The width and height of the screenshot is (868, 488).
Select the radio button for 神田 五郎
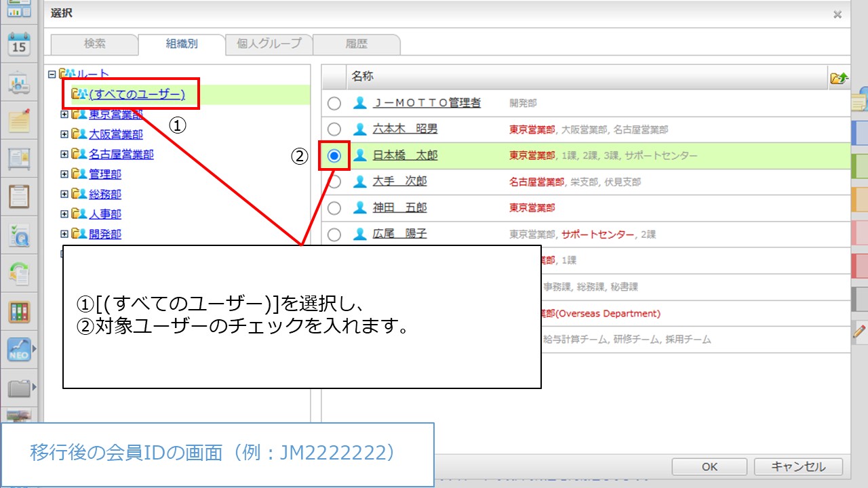(334, 208)
